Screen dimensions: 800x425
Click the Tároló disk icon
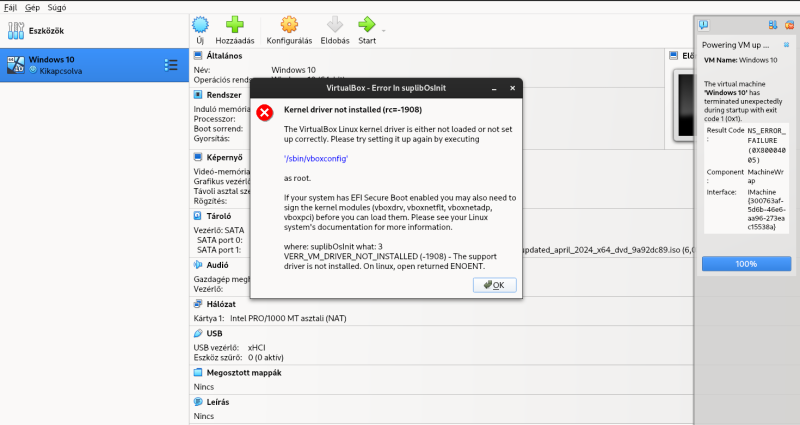[x=198, y=216]
